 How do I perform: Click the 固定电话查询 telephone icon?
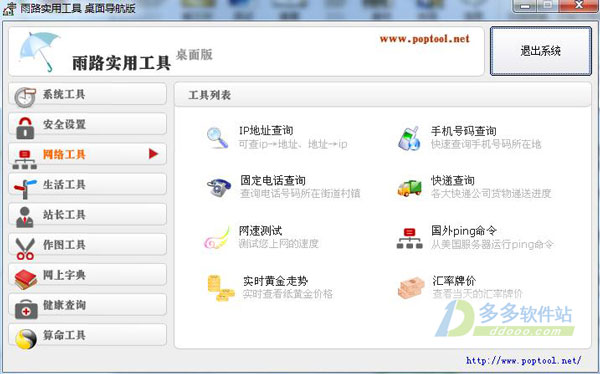click(x=218, y=188)
